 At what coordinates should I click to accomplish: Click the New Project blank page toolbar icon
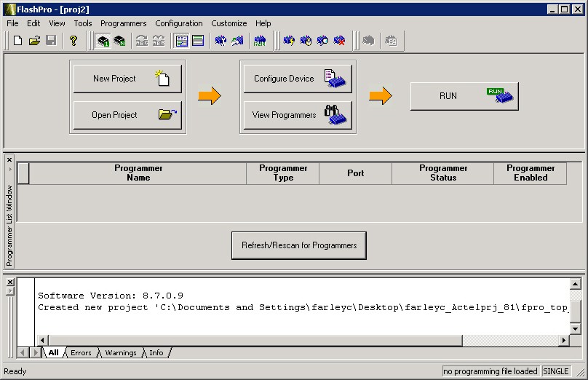[x=17, y=41]
